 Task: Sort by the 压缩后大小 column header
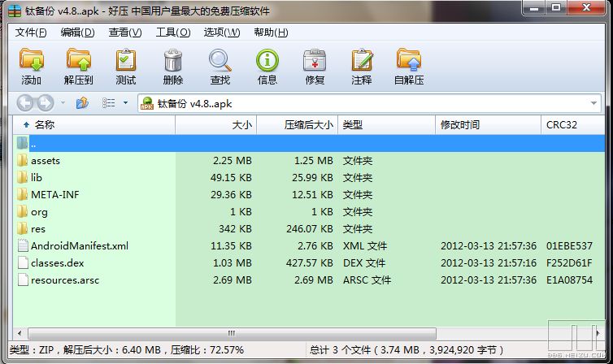coord(297,125)
